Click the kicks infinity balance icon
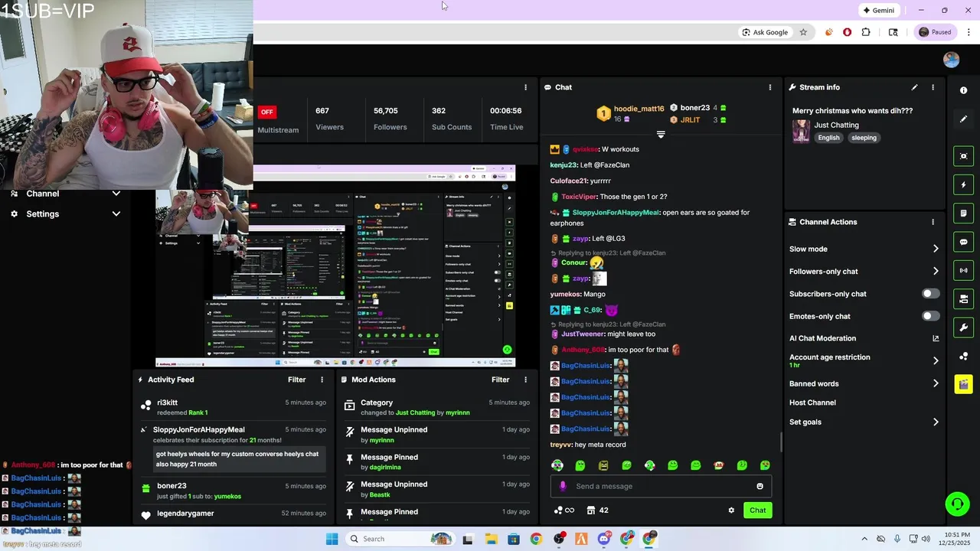This screenshot has width=980, height=551. tap(563, 510)
